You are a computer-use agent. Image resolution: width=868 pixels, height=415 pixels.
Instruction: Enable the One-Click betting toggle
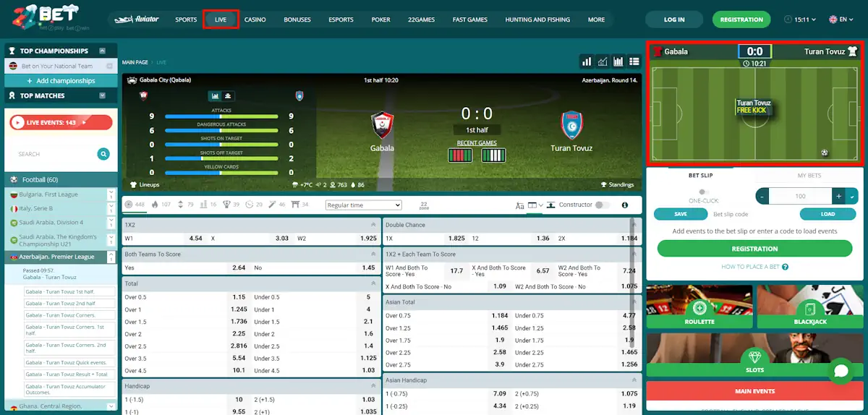pos(703,192)
